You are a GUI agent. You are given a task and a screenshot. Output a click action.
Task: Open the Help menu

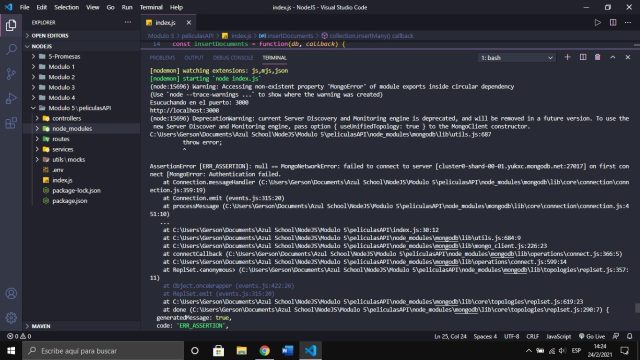(x=176, y=7)
